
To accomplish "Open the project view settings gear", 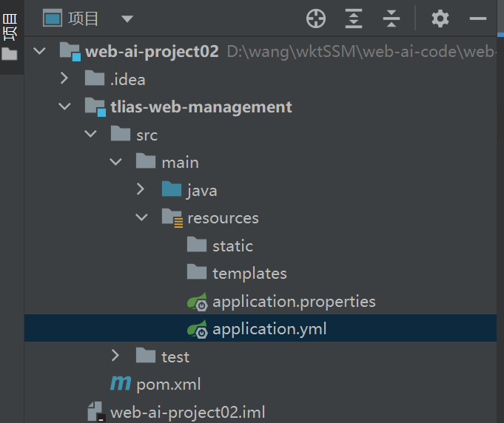I will 440,18.
